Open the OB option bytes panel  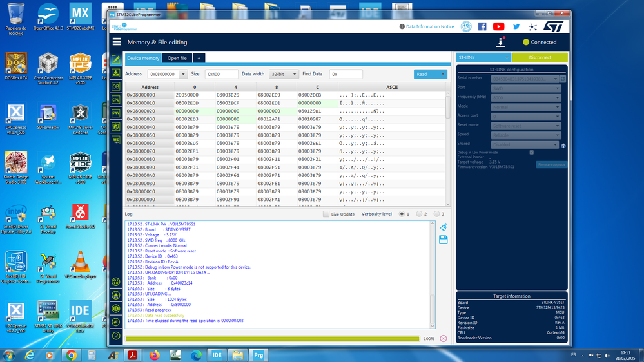pos(116,86)
